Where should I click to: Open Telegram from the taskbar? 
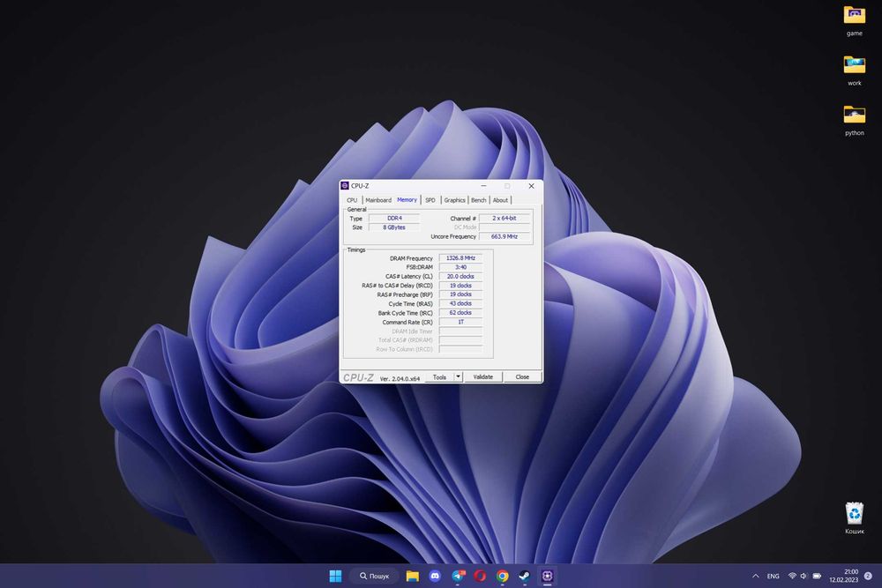click(458, 576)
